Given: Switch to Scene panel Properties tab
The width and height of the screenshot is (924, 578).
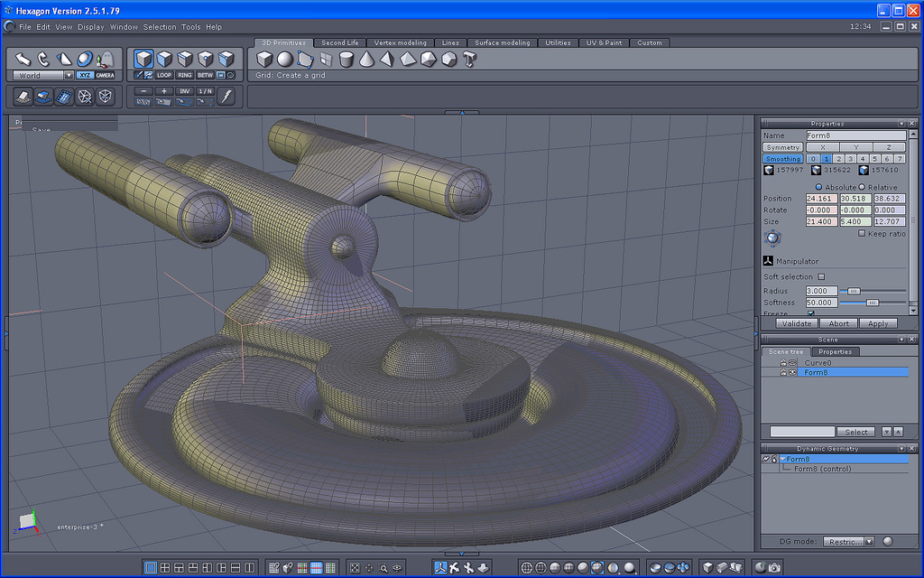Looking at the screenshot, I should click(x=835, y=351).
